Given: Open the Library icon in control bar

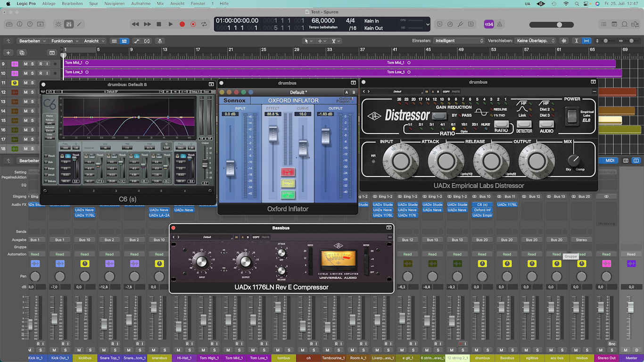Looking at the screenshot, I should pos(9,24).
